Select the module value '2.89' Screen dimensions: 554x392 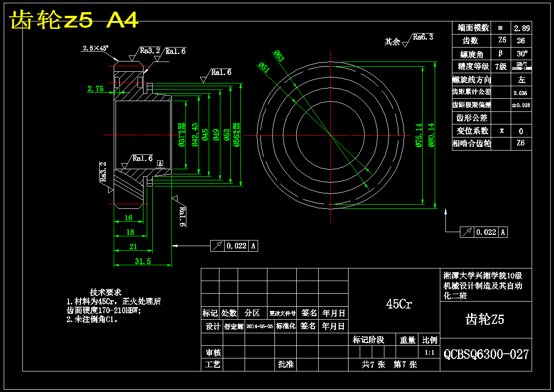tap(521, 28)
